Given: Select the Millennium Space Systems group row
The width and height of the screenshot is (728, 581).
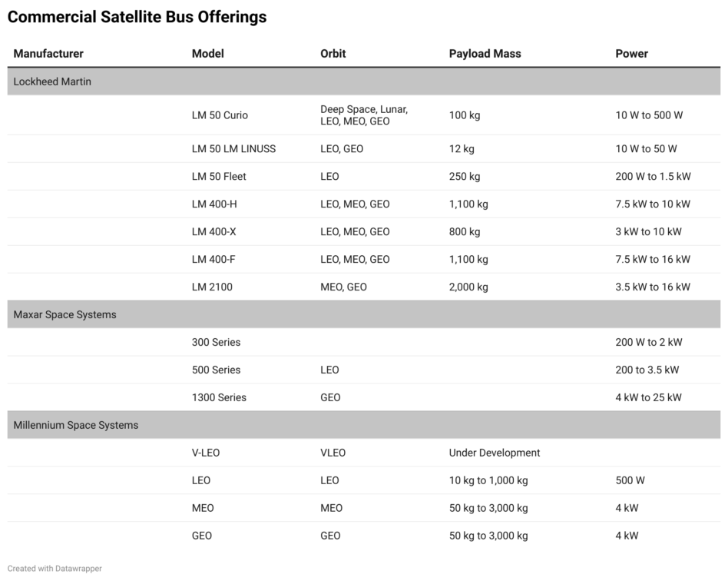Looking at the screenshot, I should click(x=364, y=425).
